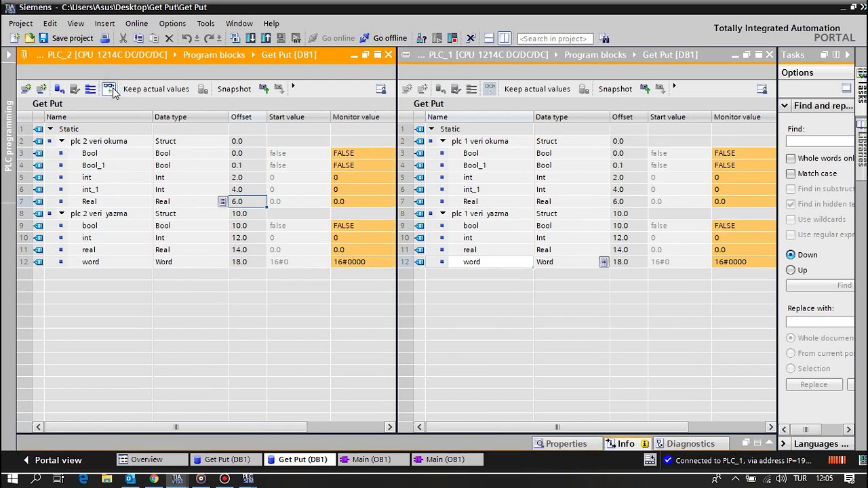Expand the toolbar overflow arrow in PLC_2 editor
This screenshot has height=488, width=868.
pyautogui.click(x=293, y=87)
